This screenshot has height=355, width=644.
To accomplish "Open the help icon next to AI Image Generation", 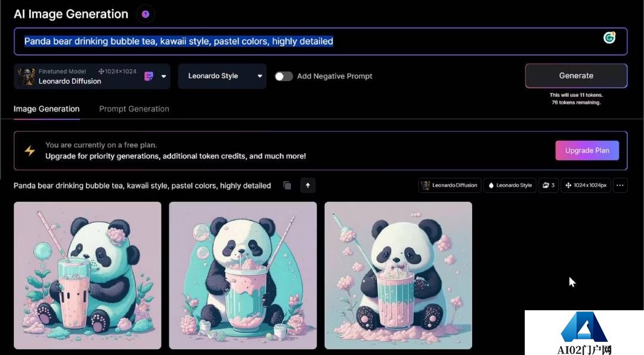I will click(x=145, y=14).
